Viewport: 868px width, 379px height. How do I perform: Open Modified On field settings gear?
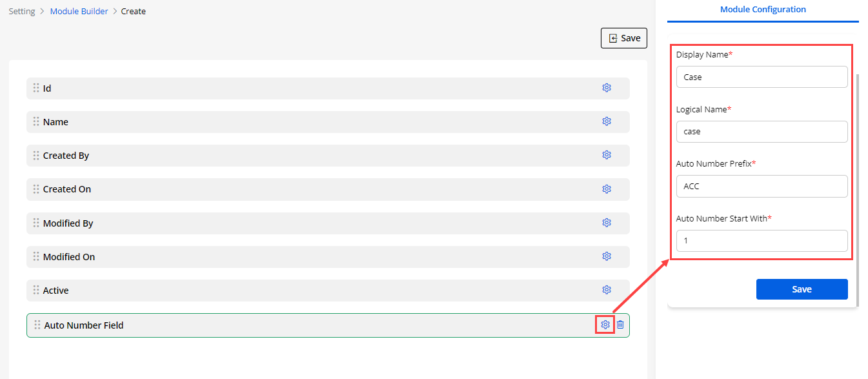coord(607,256)
